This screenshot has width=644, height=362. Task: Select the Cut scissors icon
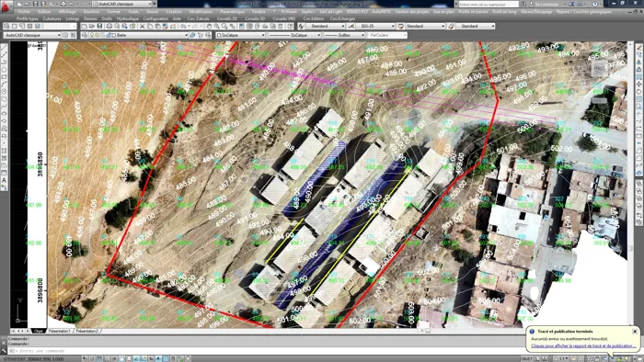point(142,27)
